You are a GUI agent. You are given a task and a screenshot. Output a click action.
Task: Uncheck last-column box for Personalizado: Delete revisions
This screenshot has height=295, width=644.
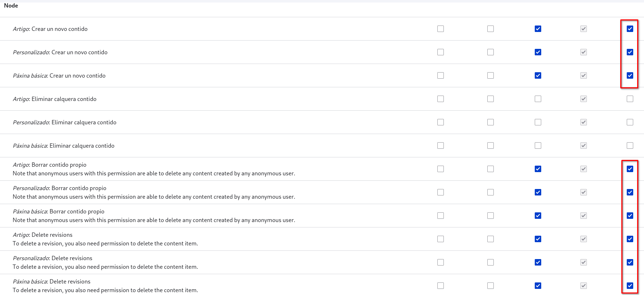630,262
